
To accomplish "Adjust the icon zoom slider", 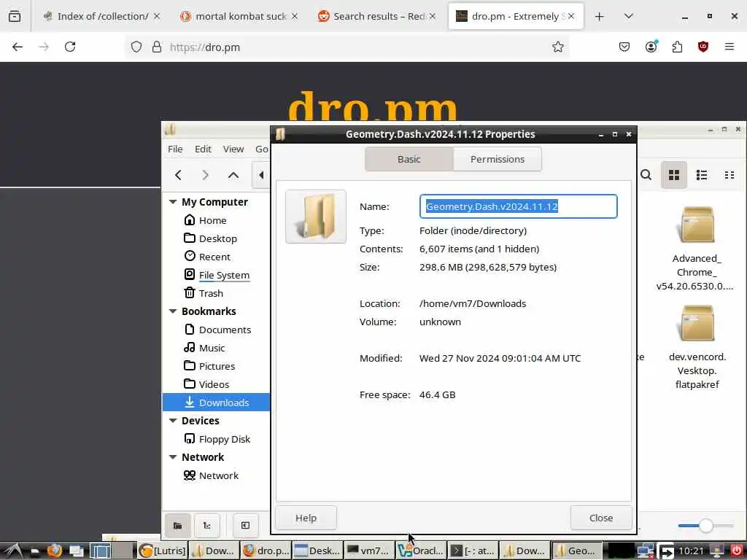I will (705, 526).
